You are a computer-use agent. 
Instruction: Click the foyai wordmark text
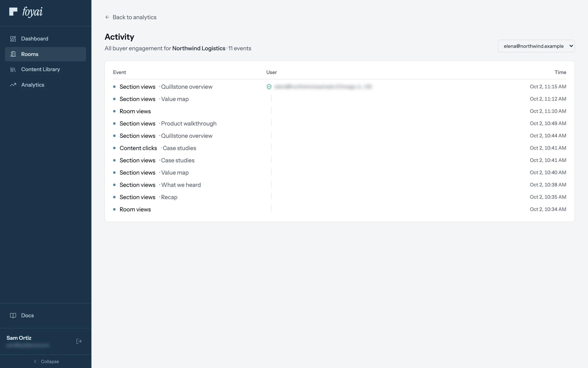point(32,12)
